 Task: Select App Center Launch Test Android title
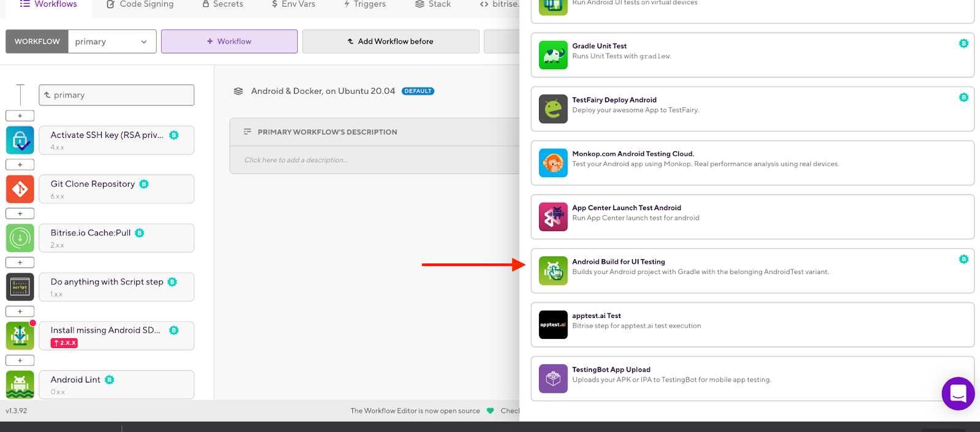click(627, 208)
